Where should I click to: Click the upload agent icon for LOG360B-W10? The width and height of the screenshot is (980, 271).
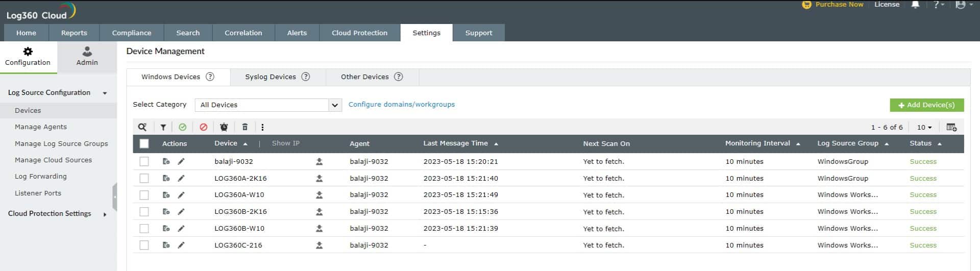pyautogui.click(x=319, y=228)
